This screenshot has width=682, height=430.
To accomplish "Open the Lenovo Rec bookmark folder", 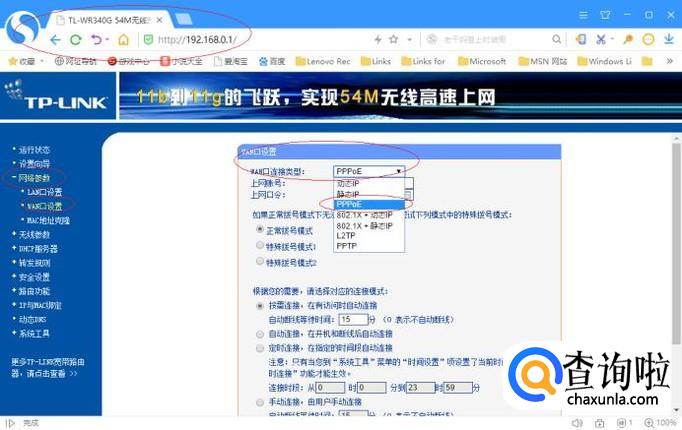I will 323,61.
